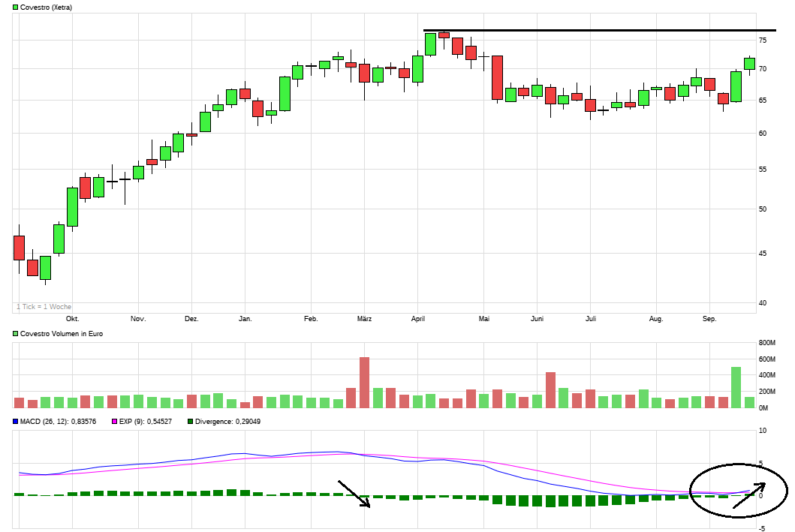Click the Feb. month axis label

tap(311, 319)
